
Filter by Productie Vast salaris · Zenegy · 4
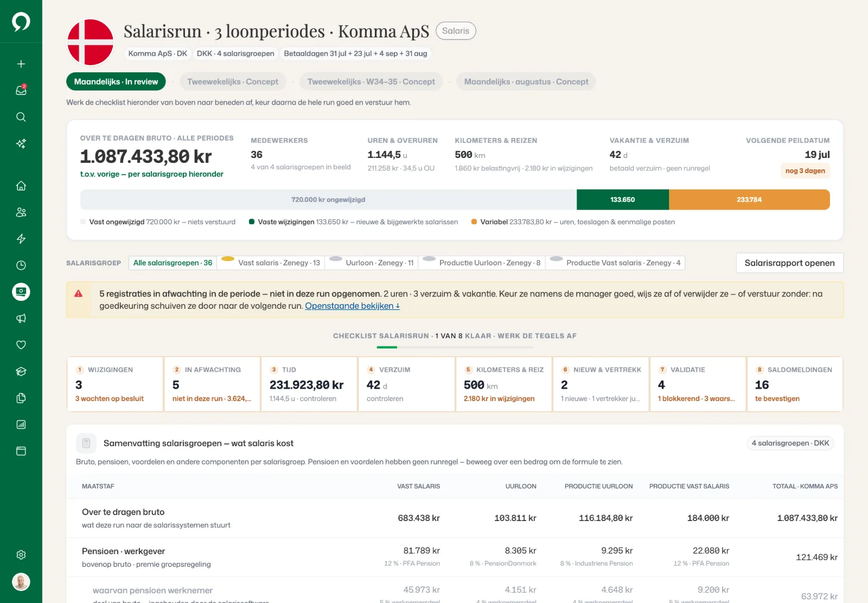(616, 263)
